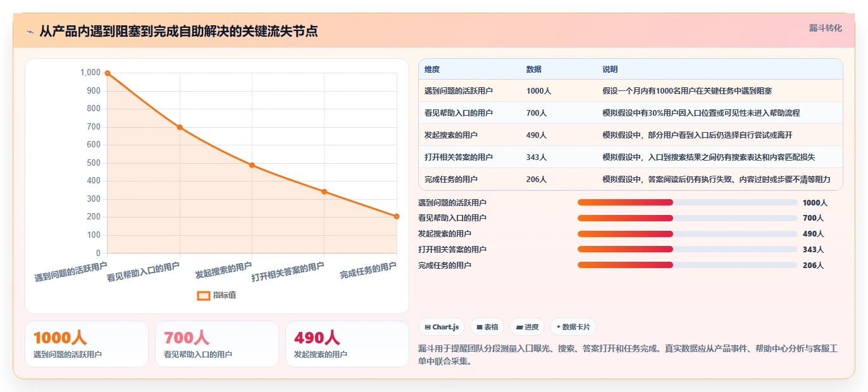Click description starting 假设一个月内有1000名用户
The image size is (868, 392).
687,91
